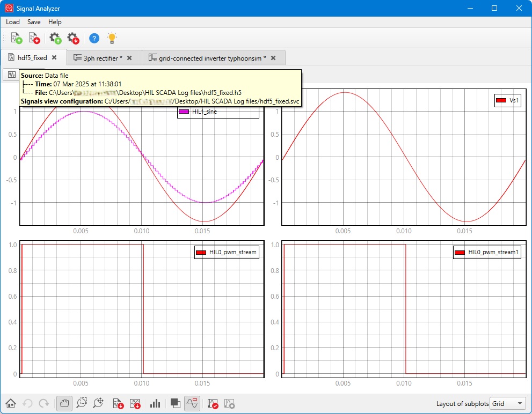Toggle the overlapping squares theme button
The height and width of the screenshot is (414, 532).
pos(174,403)
